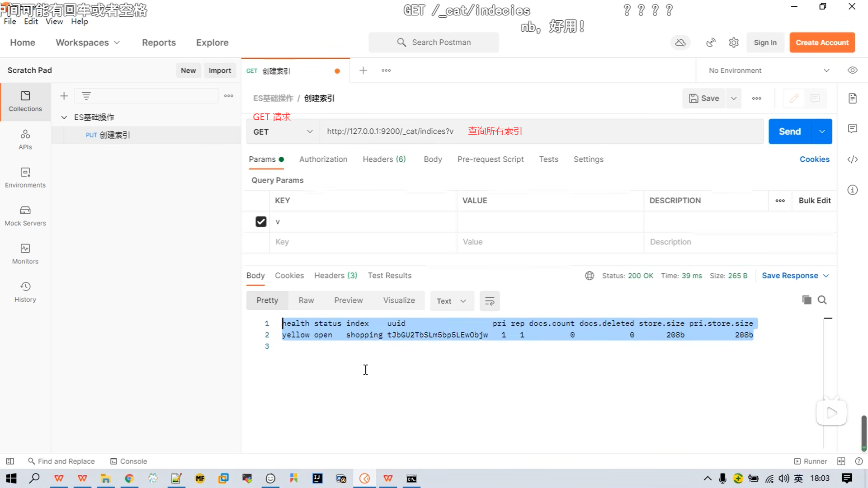868x488 pixels.
Task: Toggle the two-pane view icon in status bar
Action: [x=841, y=461]
